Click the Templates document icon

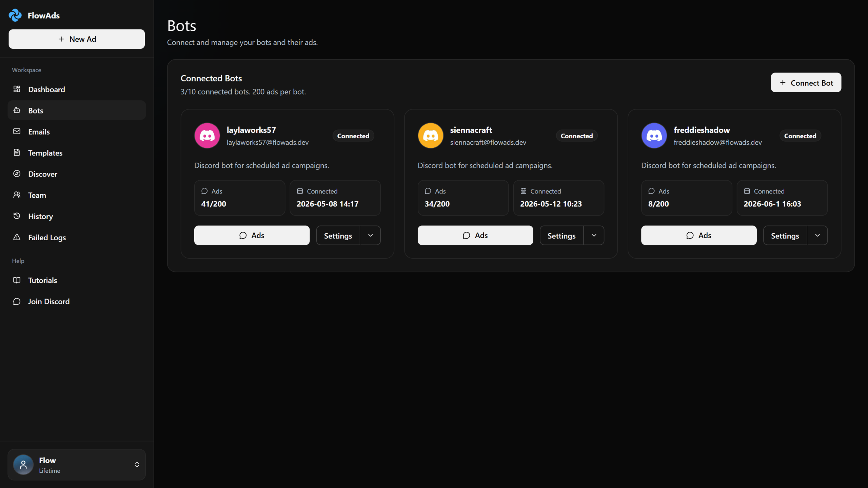pyautogui.click(x=17, y=152)
